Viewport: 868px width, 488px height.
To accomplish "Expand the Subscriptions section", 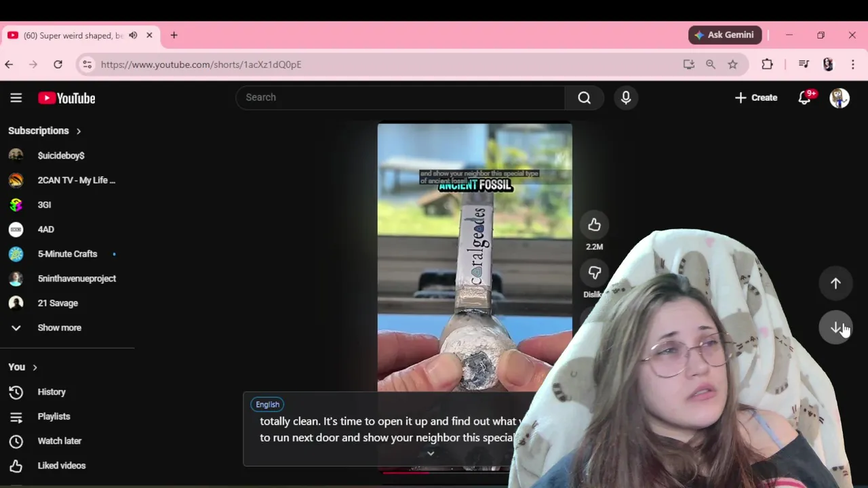I will [x=45, y=131].
